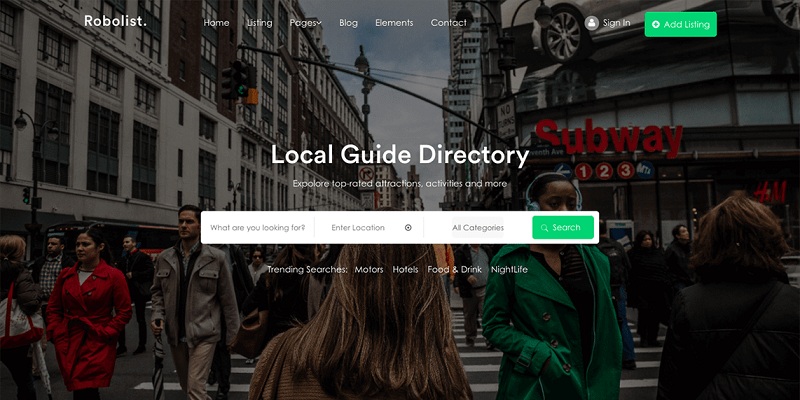Select the Motors trending search

[x=369, y=269]
